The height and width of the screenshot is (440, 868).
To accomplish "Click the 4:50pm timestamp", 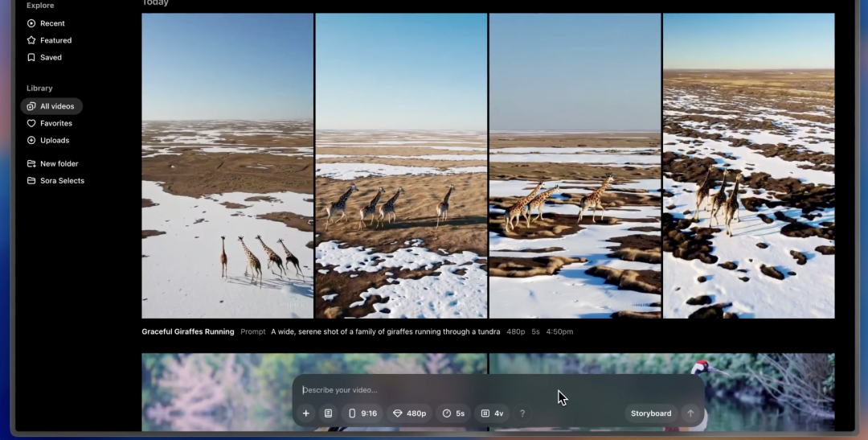I will coord(559,332).
